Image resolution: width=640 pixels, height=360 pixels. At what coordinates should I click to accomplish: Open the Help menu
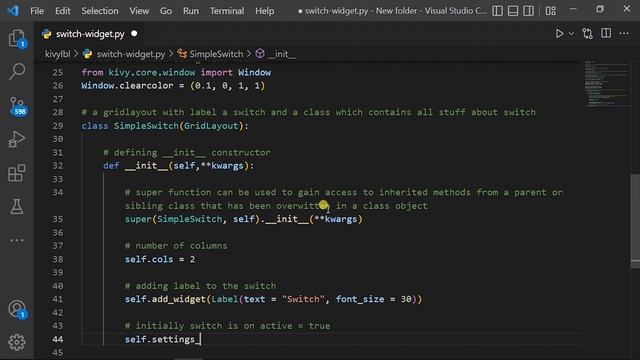coord(264,11)
